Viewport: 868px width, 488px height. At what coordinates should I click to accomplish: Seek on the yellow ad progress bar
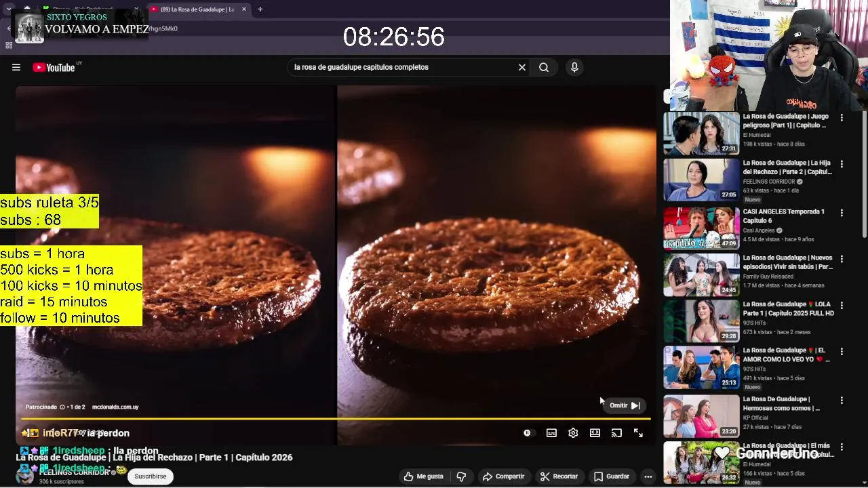pyautogui.click(x=336, y=419)
